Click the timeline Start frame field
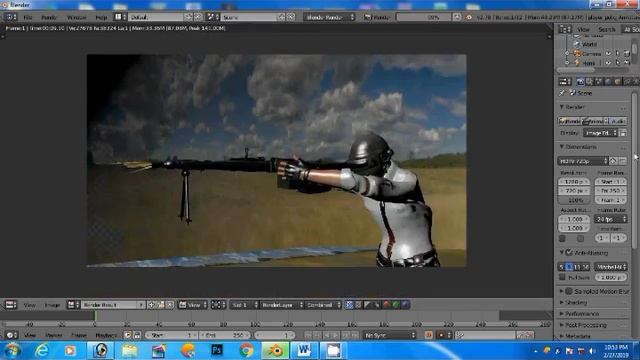This screenshot has width=640, height=360. click(171, 335)
